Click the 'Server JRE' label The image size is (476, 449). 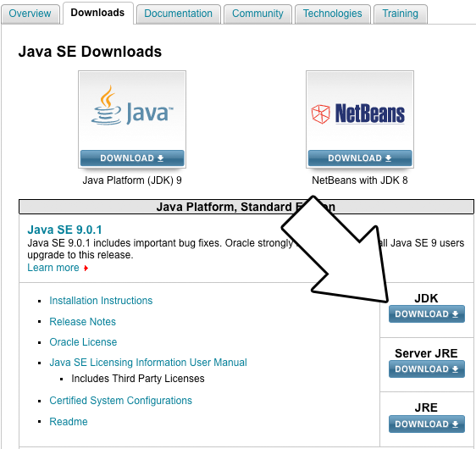[426, 353]
